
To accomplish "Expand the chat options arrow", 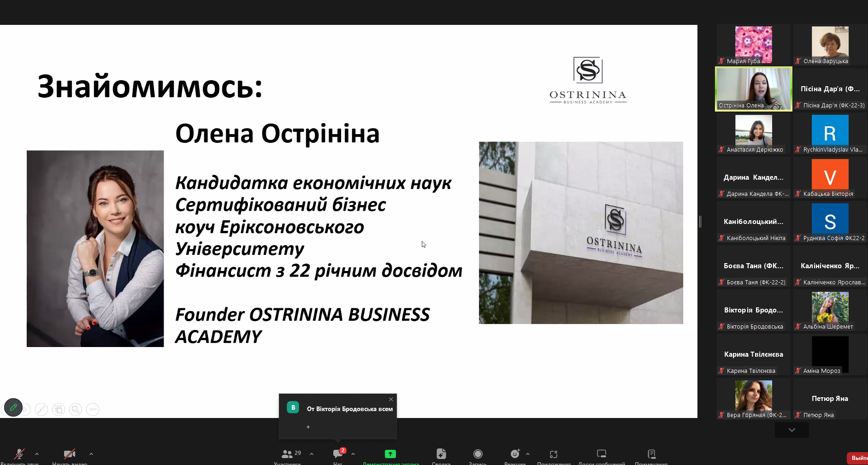I will (x=353, y=454).
